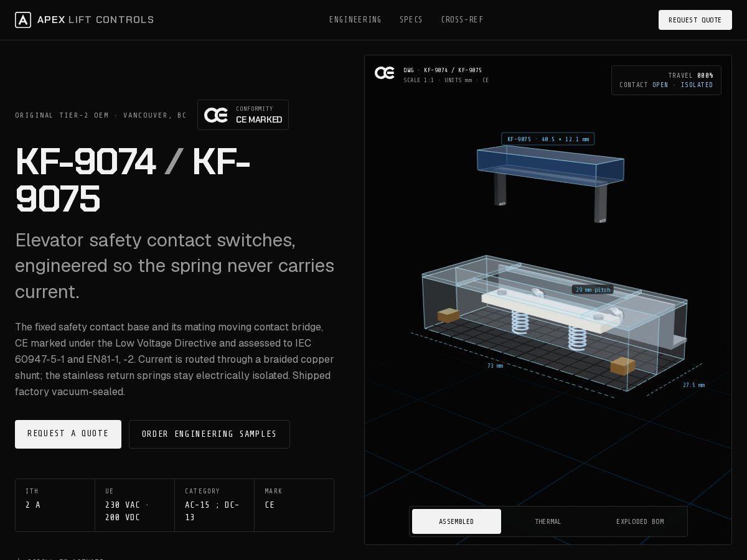Click the Contact Open · Isolated status
The image size is (747, 560).
click(666, 85)
